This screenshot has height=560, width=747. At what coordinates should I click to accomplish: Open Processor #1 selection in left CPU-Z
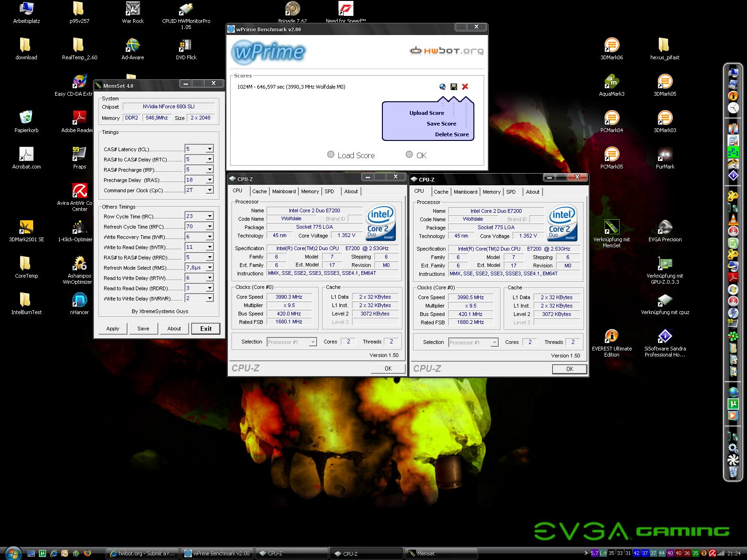[292, 342]
